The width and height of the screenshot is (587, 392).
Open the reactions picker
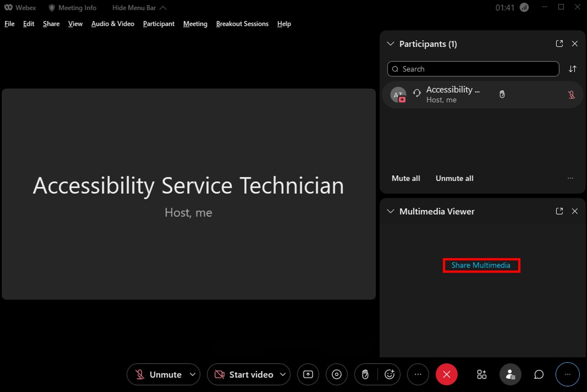(x=389, y=374)
